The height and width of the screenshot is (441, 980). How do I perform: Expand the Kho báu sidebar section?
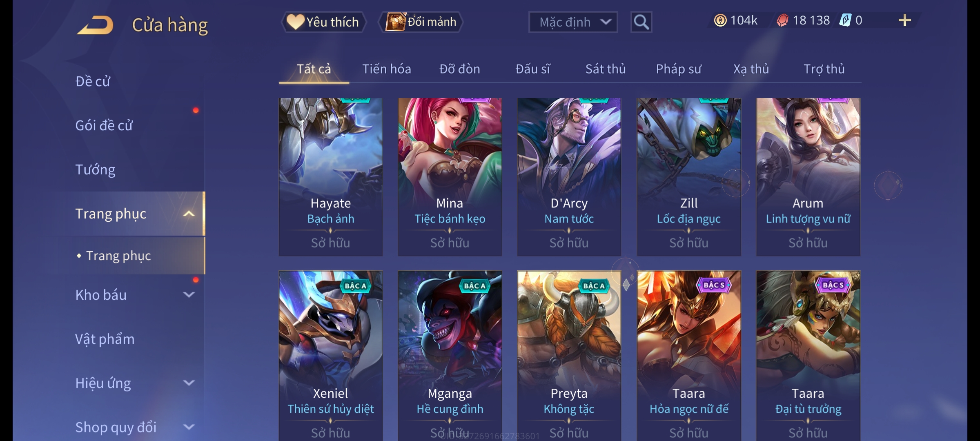point(189,294)
